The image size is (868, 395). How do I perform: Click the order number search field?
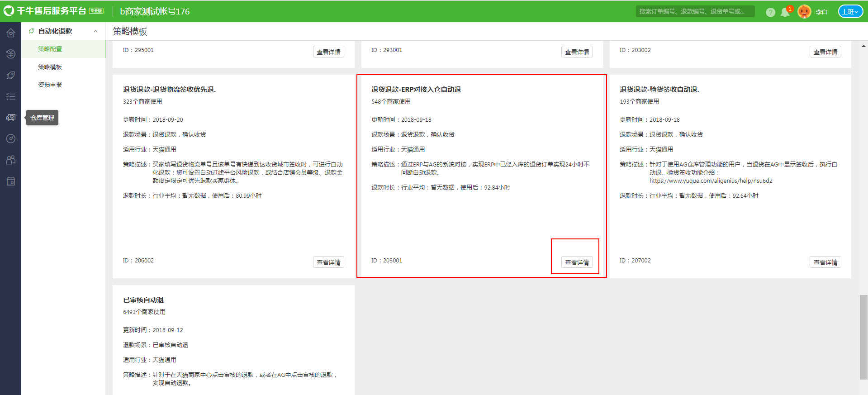coord(695,11)
